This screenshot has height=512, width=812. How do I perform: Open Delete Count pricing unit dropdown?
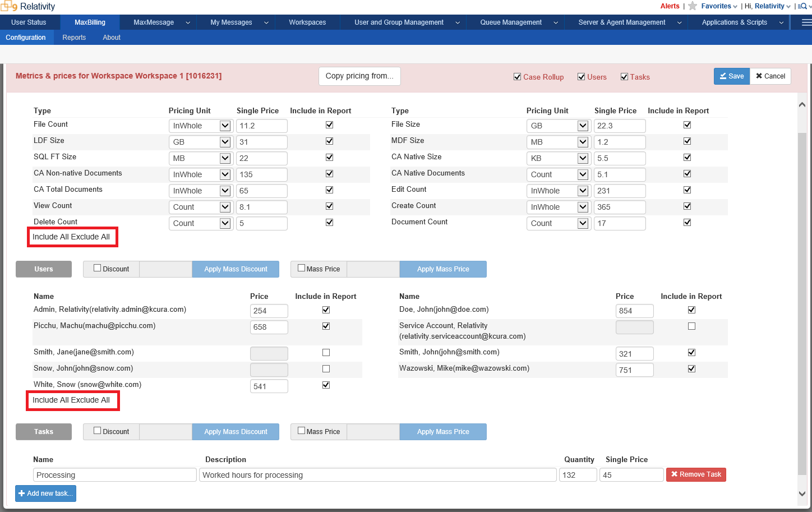click(200, 224)
